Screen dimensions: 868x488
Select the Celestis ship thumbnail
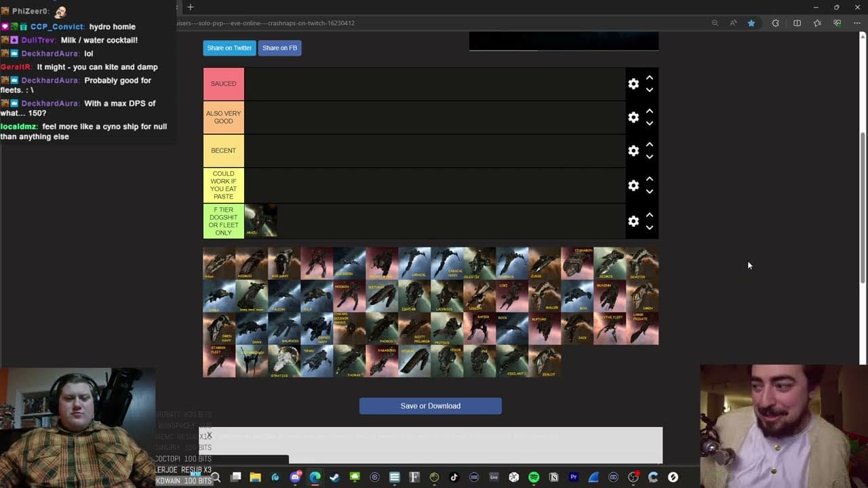tap(480, 264)
